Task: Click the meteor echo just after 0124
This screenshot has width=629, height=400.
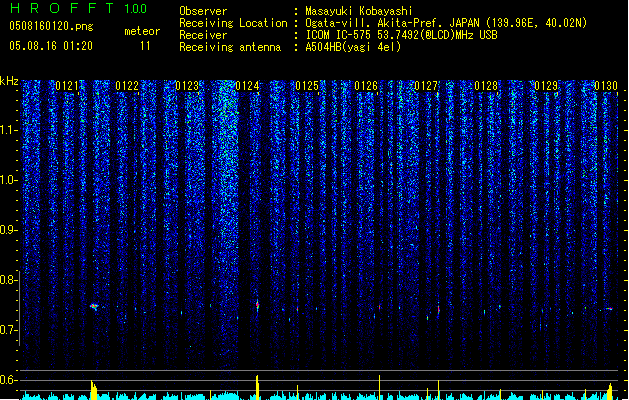Action: [x=258, y=306]
